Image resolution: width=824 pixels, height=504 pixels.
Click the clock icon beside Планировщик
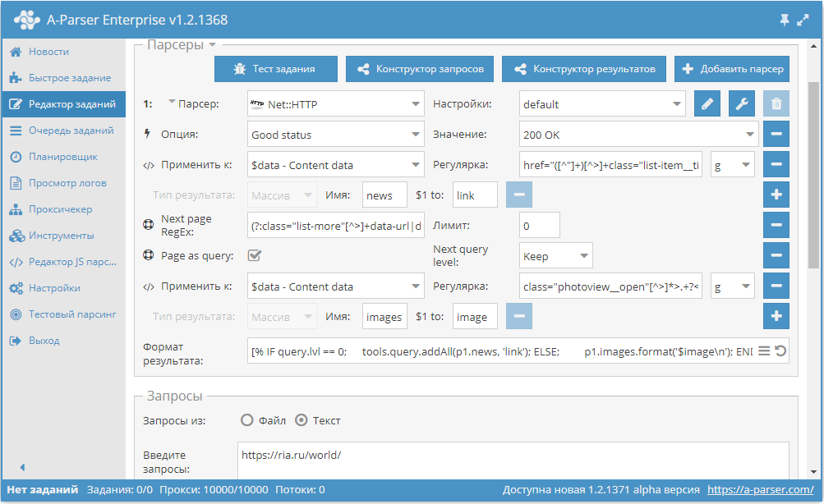pos(16,157)
